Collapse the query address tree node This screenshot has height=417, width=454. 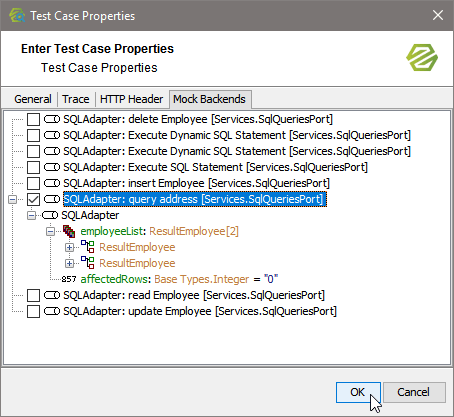[x=12, y=199]
